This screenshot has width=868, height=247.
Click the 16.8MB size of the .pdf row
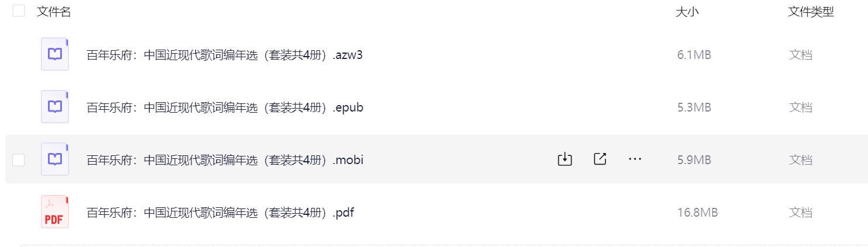(x=697, y=213)
